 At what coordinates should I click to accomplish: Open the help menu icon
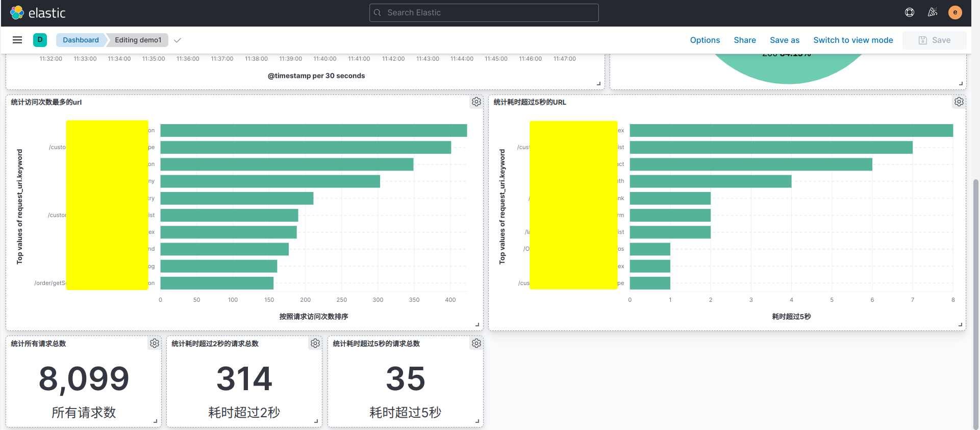[x=910, y=12]
